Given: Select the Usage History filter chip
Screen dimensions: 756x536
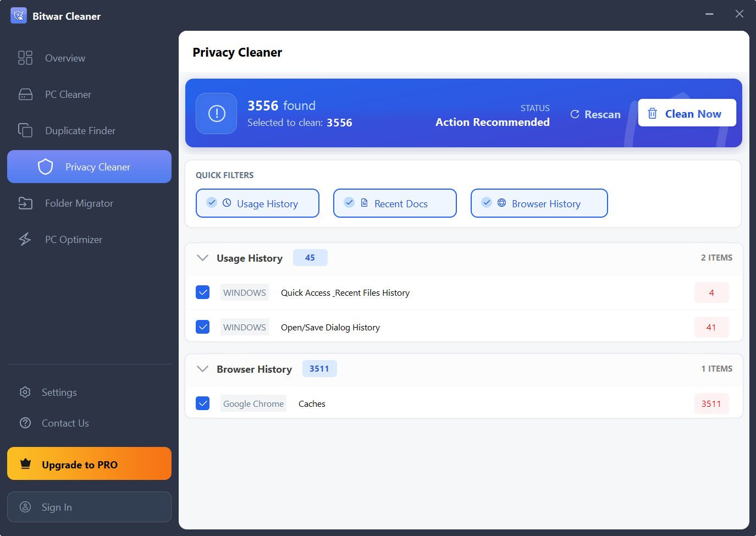Looking at the screenshot, I should coord(257,203).
